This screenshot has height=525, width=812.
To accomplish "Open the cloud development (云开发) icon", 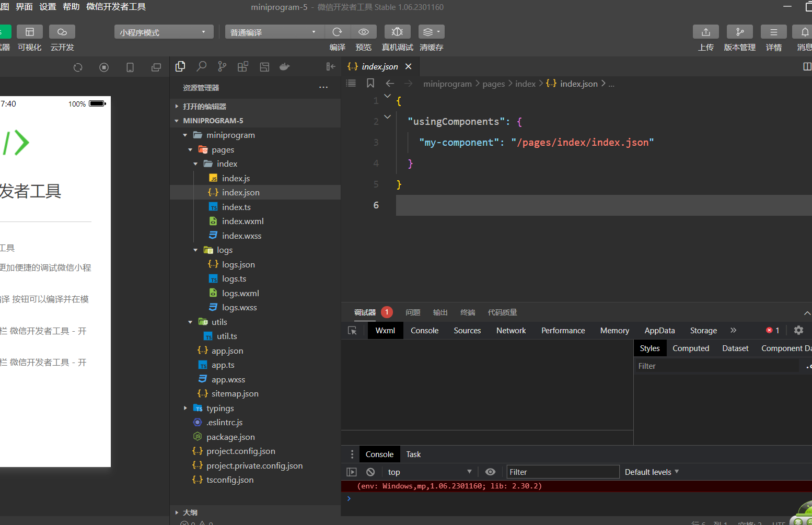I will click(62, 32).
